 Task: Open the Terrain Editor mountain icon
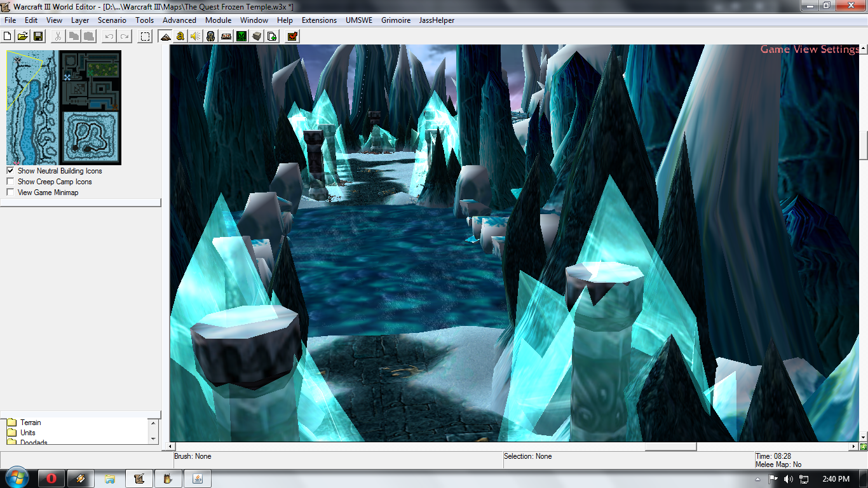165,36
